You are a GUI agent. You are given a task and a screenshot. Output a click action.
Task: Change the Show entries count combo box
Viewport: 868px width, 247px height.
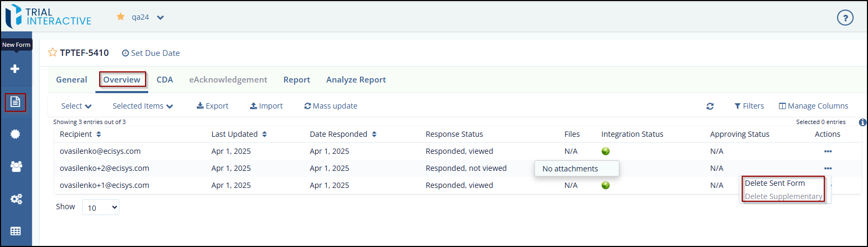(100, 208)
